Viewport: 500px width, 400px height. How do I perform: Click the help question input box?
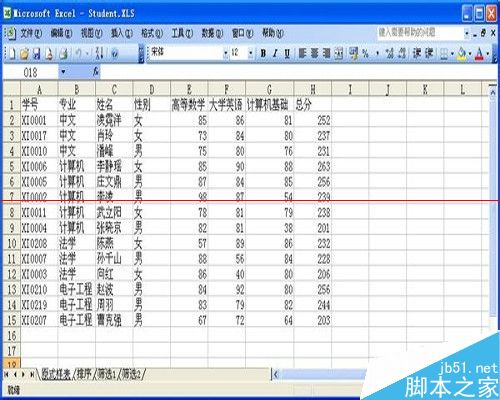pos(420,33)
